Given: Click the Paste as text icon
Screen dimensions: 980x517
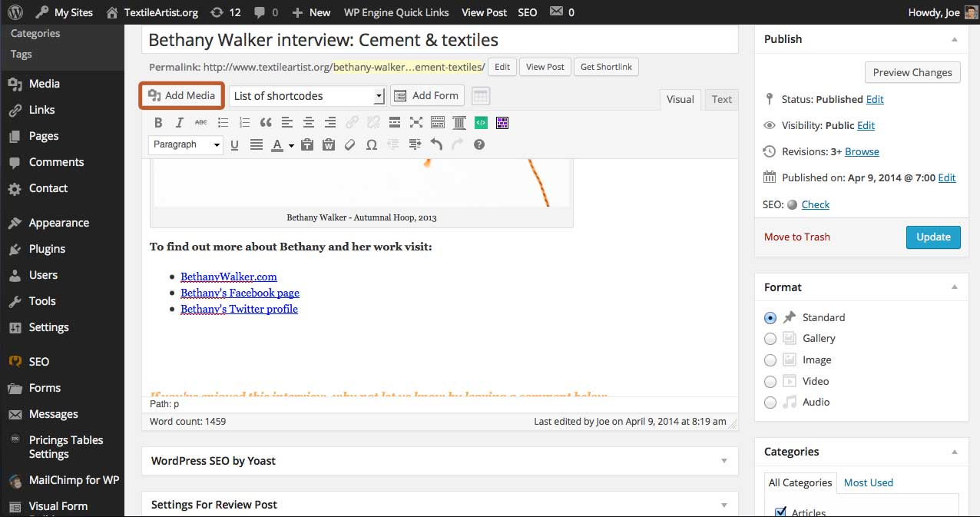Looking at the screenshot, I should click(307, 144).
